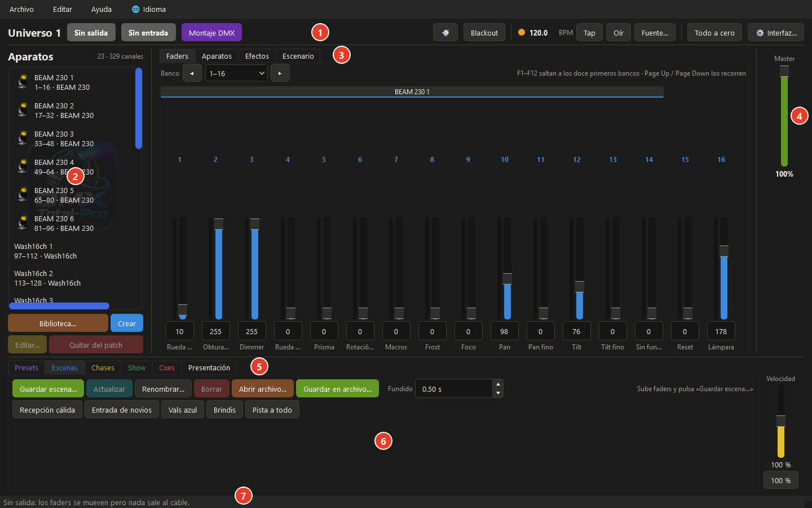The height and width of the screenshot is (508, 812).
Task: Open the Fuente... source options
Action: [x=655, y=33]
